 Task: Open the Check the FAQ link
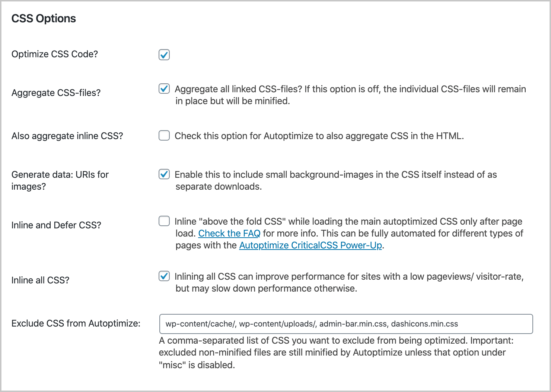pos(229,233)
